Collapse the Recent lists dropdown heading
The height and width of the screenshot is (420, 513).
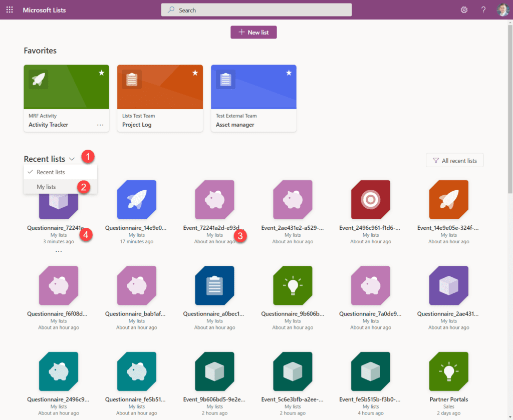tap(49, 159)
